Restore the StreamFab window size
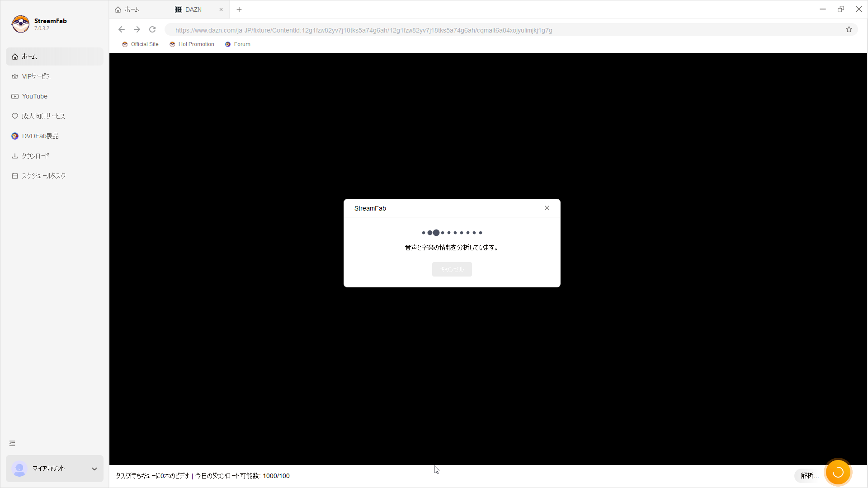868x488 pixels. [x=841, y=9]
